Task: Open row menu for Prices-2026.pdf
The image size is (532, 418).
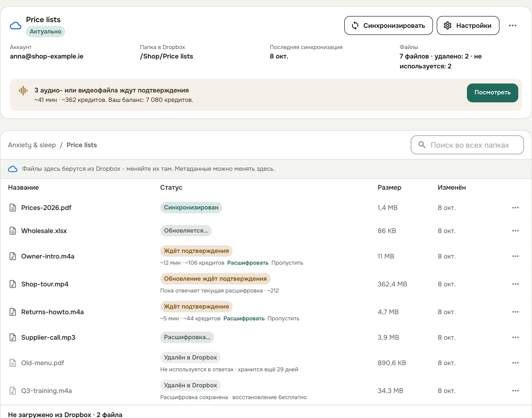Action: pyautogui.click(x=515, y=208)
